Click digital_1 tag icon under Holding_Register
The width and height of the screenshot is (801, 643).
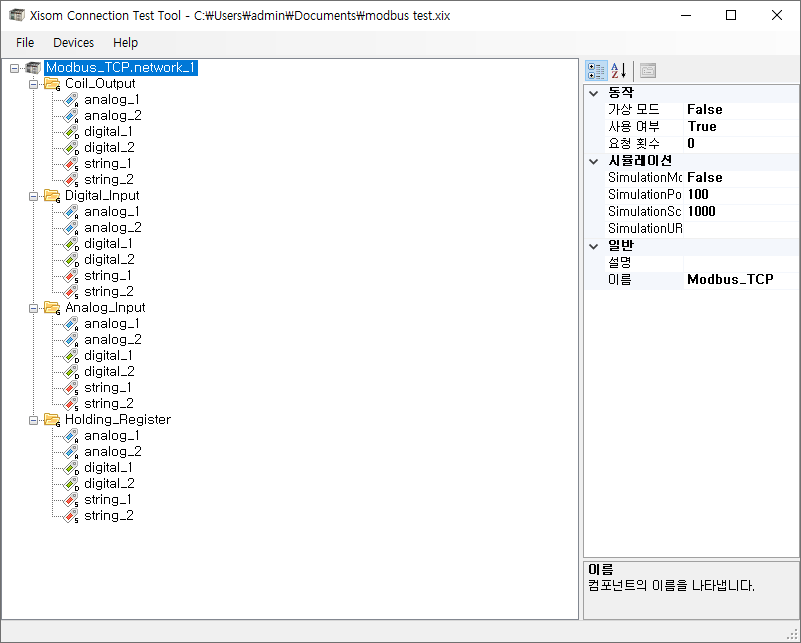[71, 468]
